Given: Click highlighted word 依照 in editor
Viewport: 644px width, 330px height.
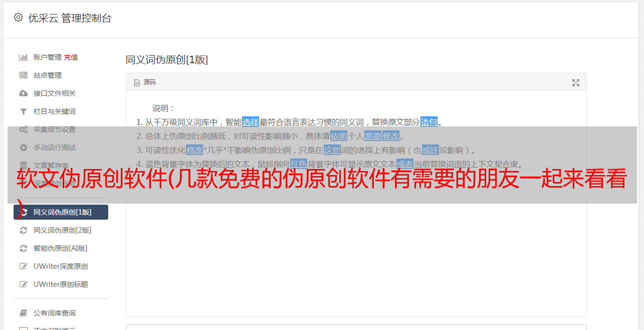Looking at the screenshot, I should pyautogui.click(x=339, y=136).
